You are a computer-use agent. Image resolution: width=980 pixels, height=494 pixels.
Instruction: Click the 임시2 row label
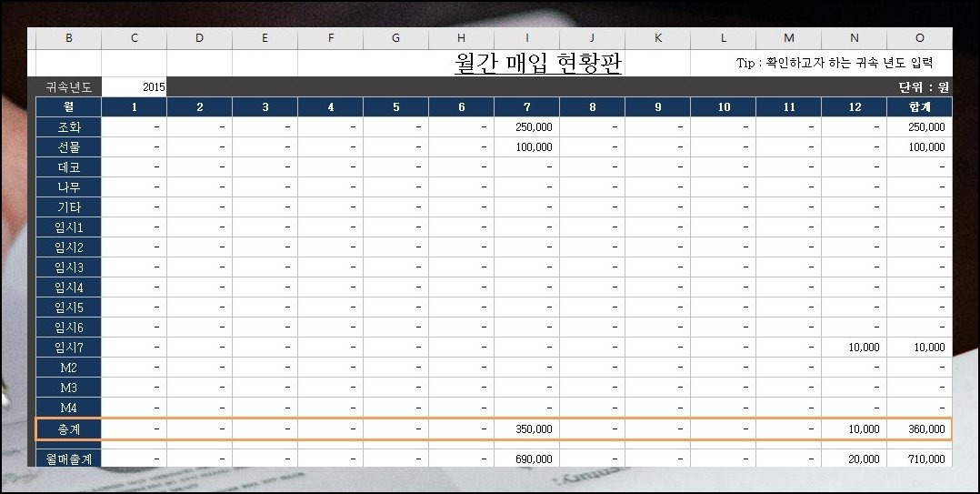coord(69,247)
